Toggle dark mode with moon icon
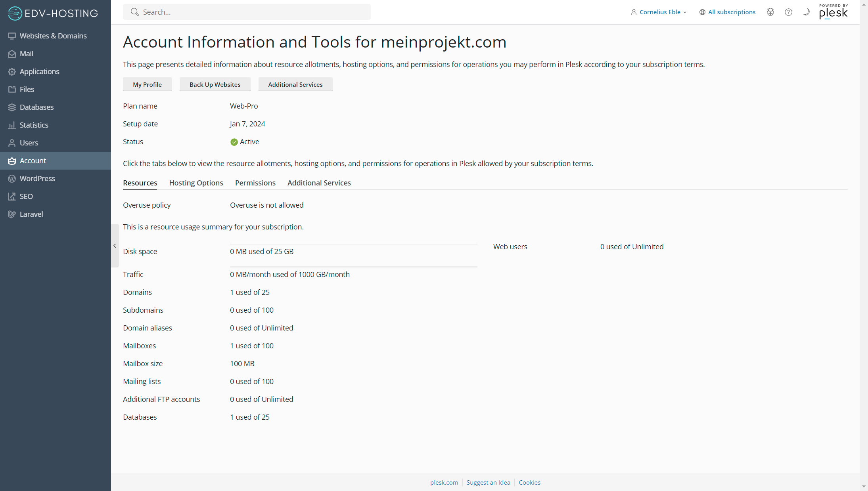Viewport: 868px width, 491px height. (806, 12)
